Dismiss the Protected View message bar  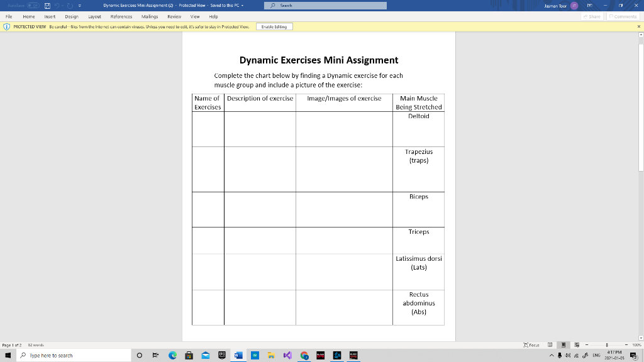click(x=640, y=27)
